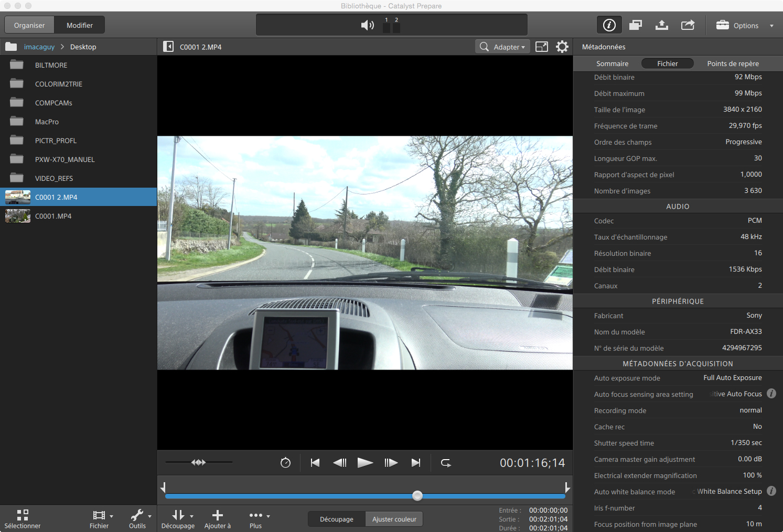The image size is (783, 532).
Task: Step forward one frame
Action: (x=391, y=462)
